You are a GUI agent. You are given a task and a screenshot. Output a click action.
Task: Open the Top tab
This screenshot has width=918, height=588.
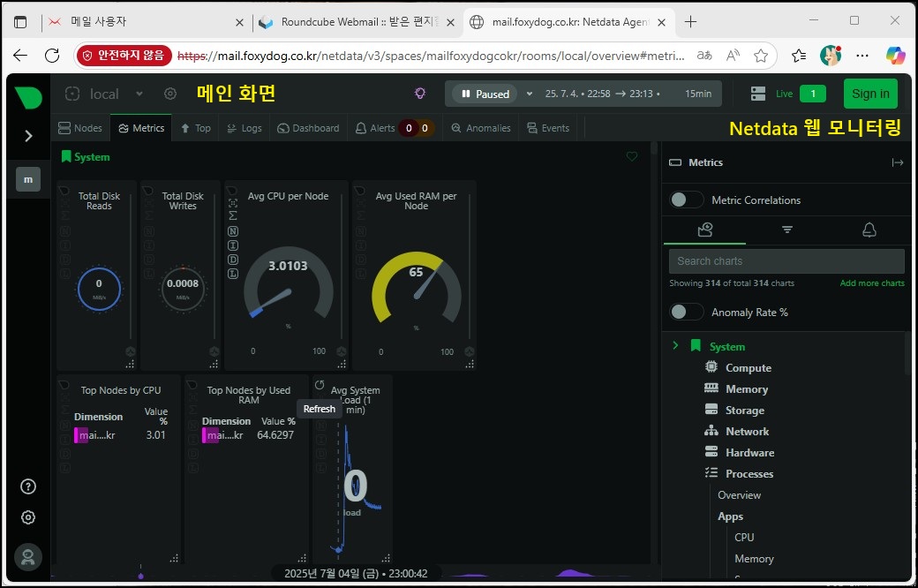tap(196, 128)
